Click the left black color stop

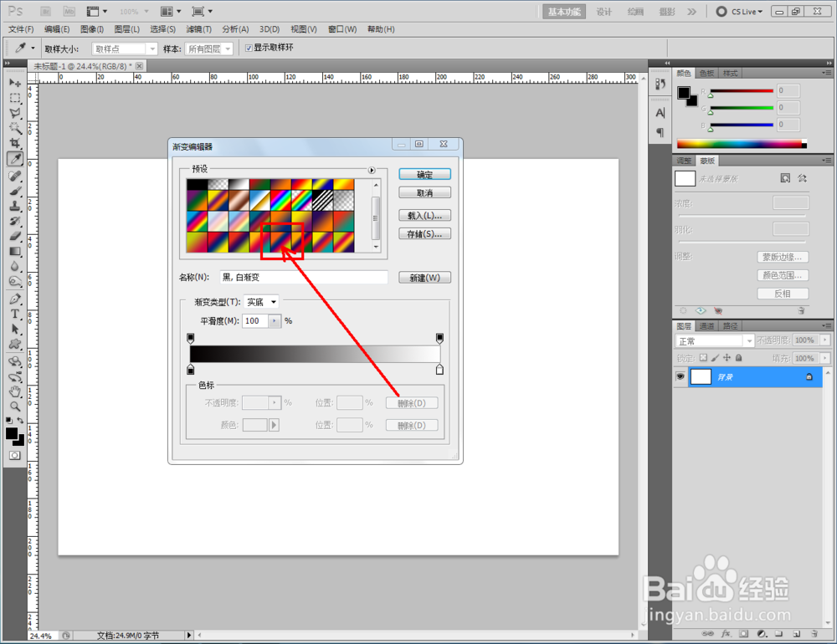pos(191,369)
